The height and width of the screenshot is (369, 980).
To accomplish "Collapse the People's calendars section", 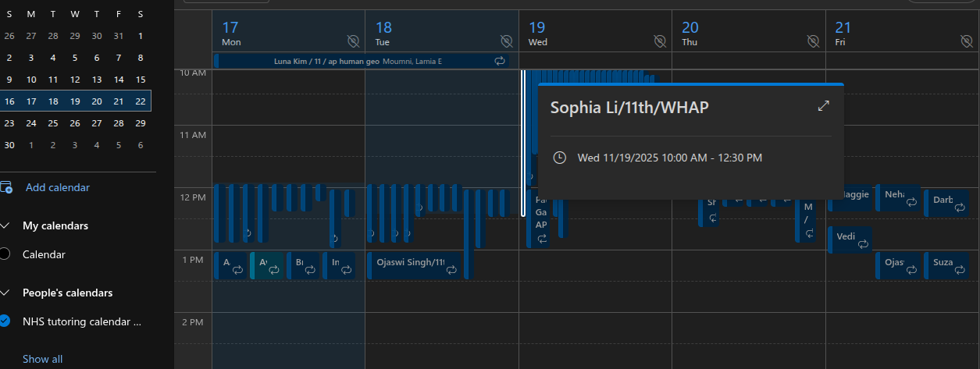I will 6,293.
